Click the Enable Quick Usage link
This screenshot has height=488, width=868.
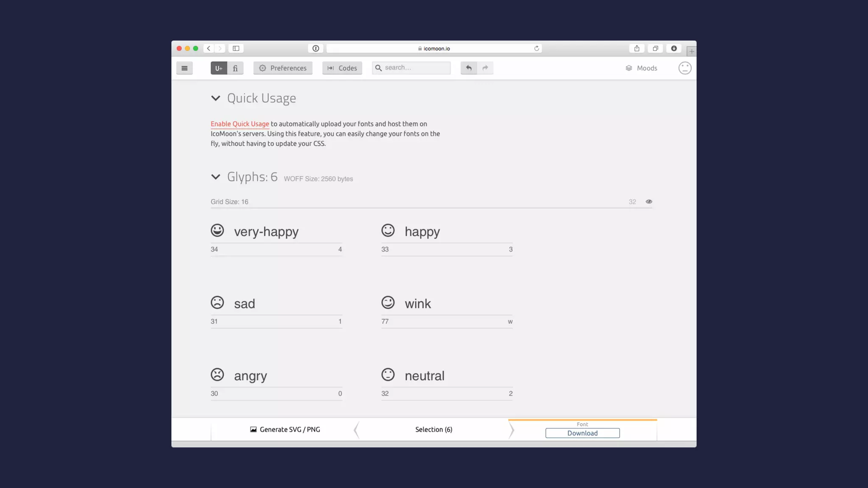click(x=240, y=124)
